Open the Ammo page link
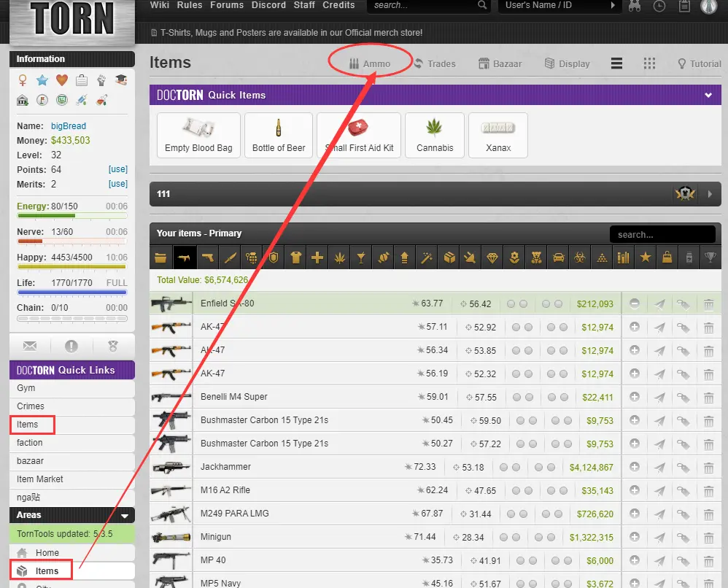The height and width of the screenshot is (588, 728). click(x=371, y=63)
